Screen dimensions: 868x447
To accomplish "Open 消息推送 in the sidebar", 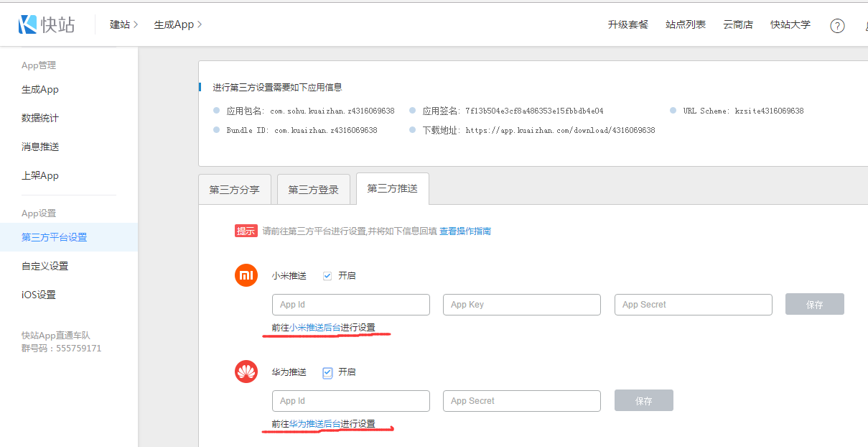I will pyautogui.click(x=40, y=147).
